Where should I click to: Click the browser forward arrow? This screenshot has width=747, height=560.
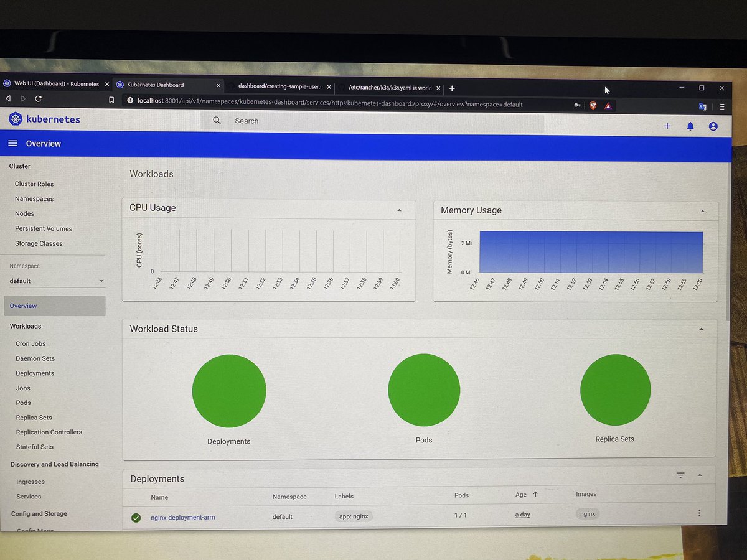tap(23, 98)
